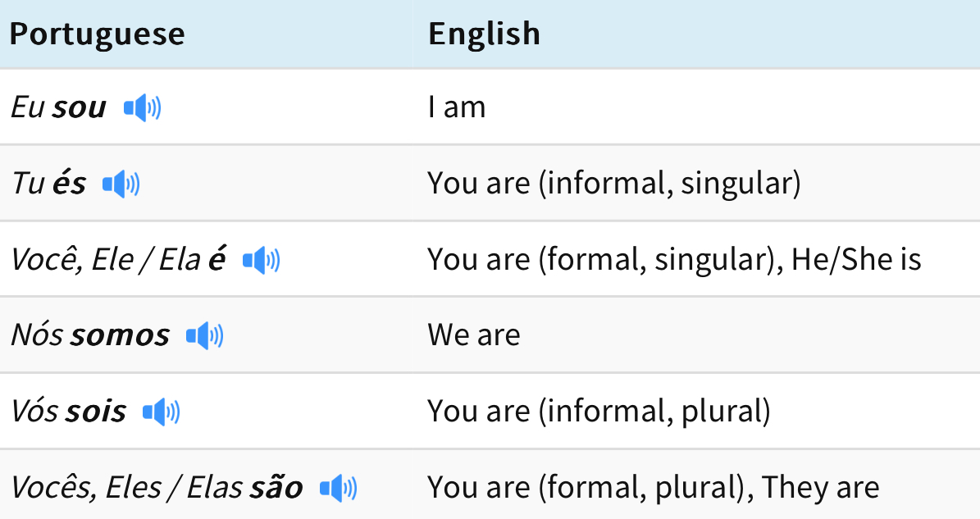The width and height of the screenshot is (980, 519).
Task: Click the bold word somos
Action: pos(120,336)
